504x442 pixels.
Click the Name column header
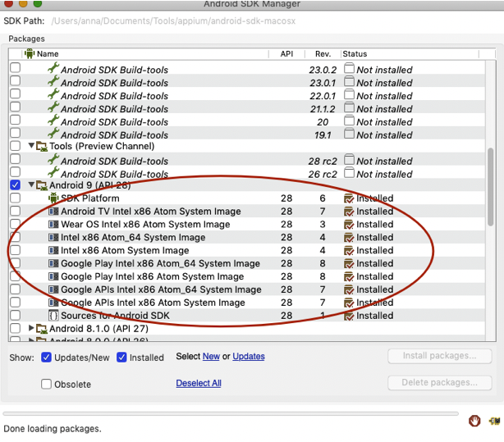[x=145, y=54]
